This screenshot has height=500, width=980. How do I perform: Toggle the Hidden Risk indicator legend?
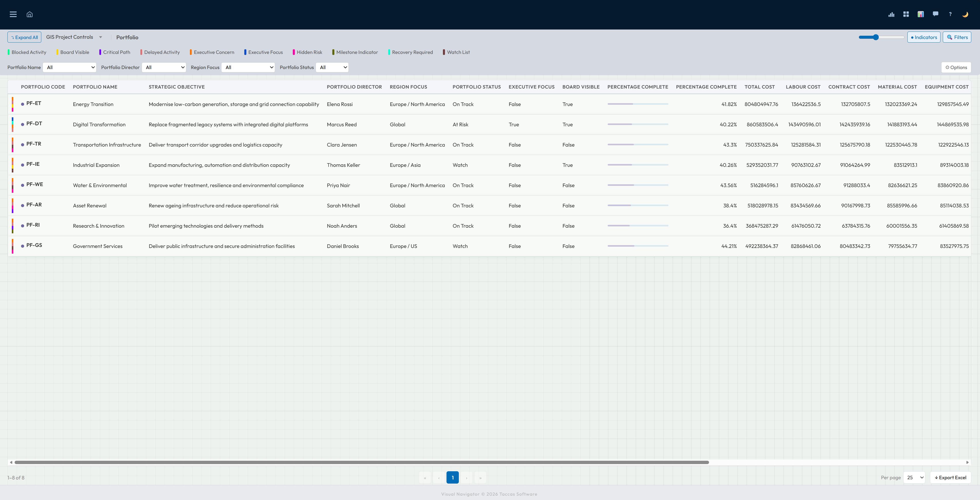click(307, 52)
